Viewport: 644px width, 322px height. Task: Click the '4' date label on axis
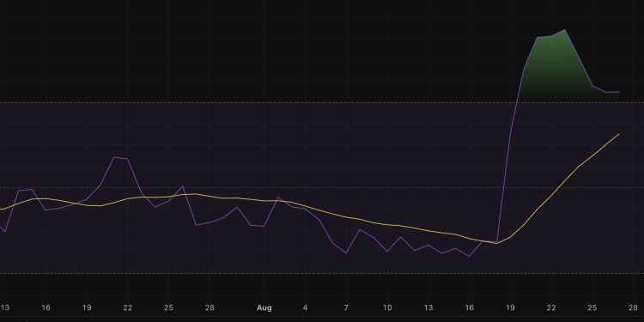305,307
